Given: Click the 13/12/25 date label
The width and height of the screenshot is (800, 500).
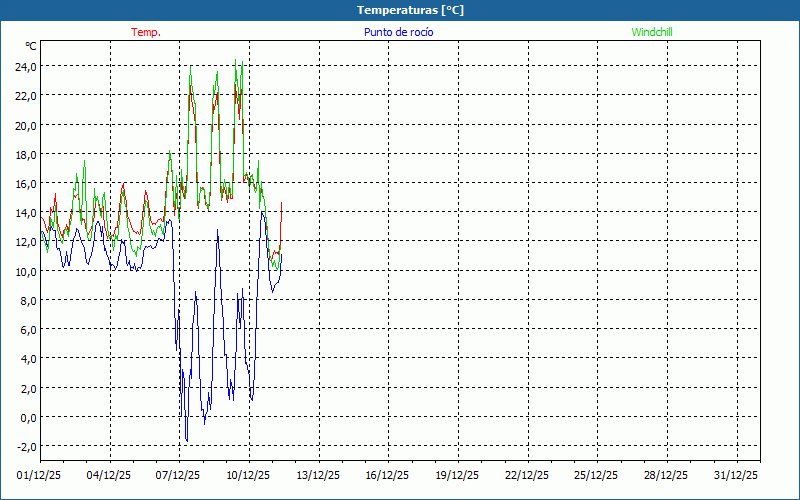Looking at the screenshot, I should (318, 476).
